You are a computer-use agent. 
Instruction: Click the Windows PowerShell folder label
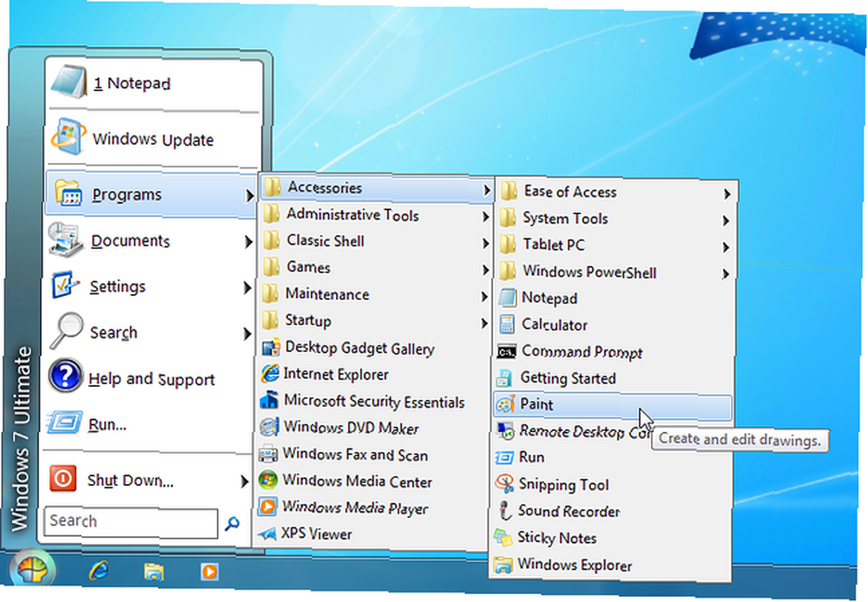point(589,272)
